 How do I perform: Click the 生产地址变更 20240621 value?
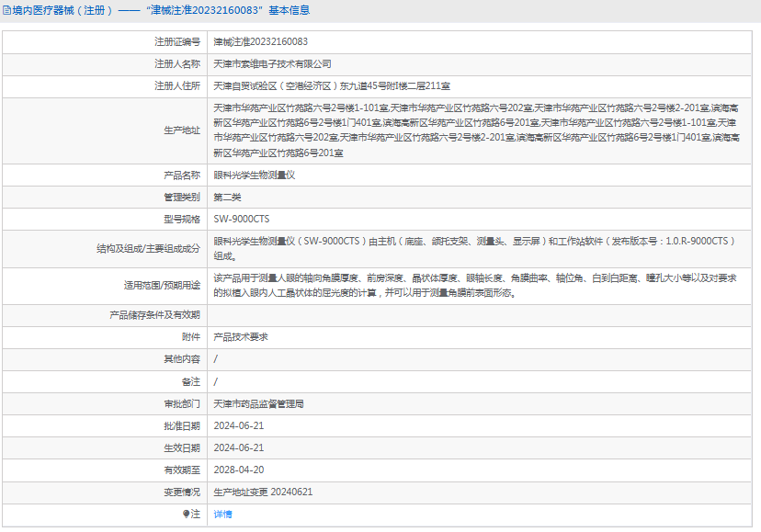[x=263, y=492]
